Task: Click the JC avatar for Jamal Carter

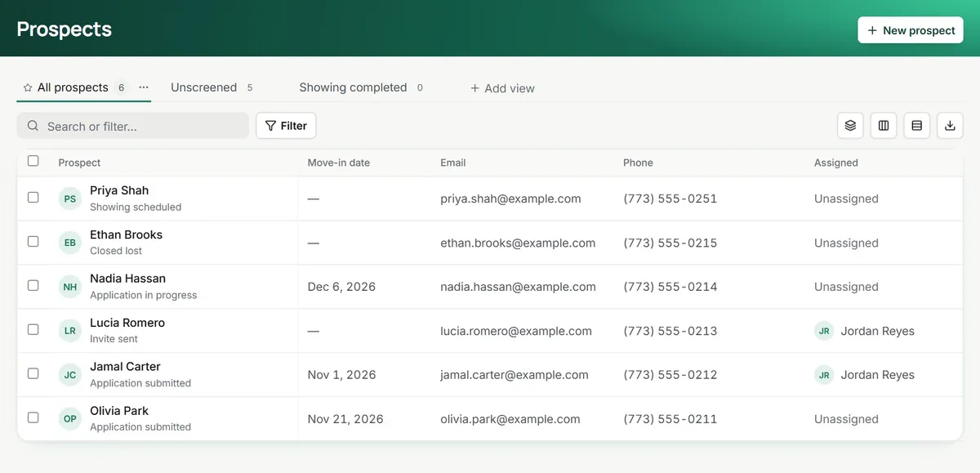Action: pos(70,375)
